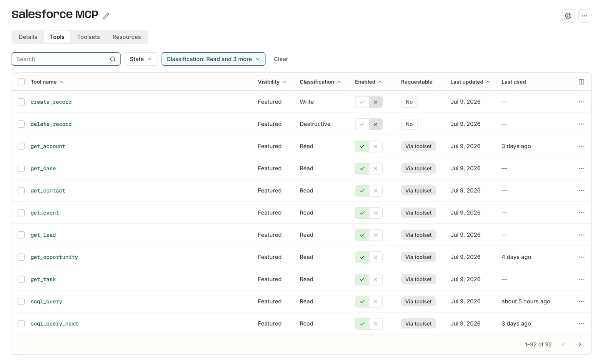603x364 pixels.
Task: Edit the Salesforce MCP name with pencil icon
Action: 106,16
